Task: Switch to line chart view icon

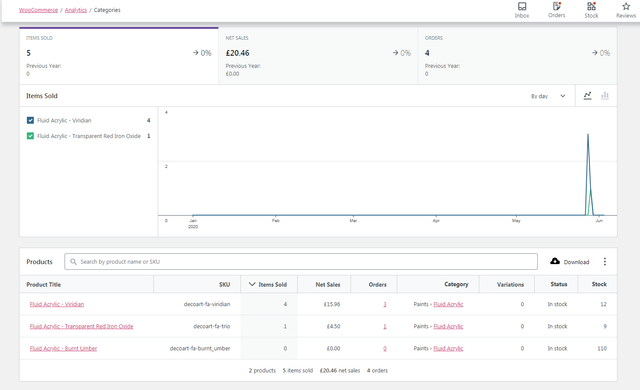Action: pos(587,95)
